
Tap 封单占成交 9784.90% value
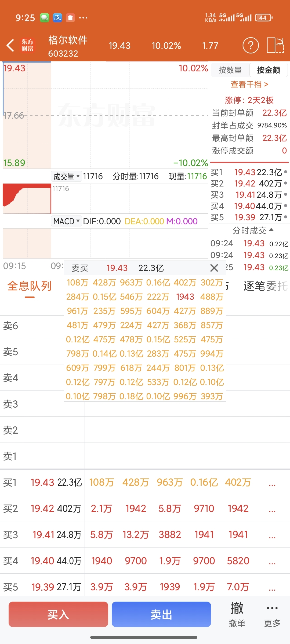coord(272,125)
